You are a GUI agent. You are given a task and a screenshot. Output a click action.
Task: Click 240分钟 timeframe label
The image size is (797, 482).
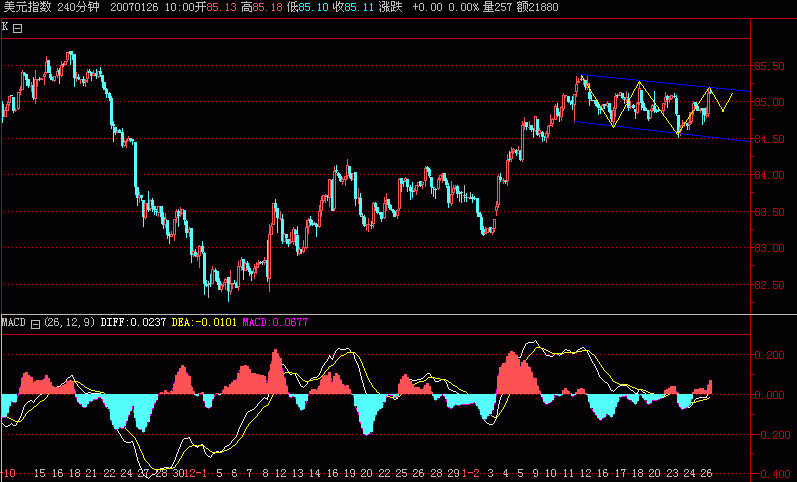(x=78, y=7)
